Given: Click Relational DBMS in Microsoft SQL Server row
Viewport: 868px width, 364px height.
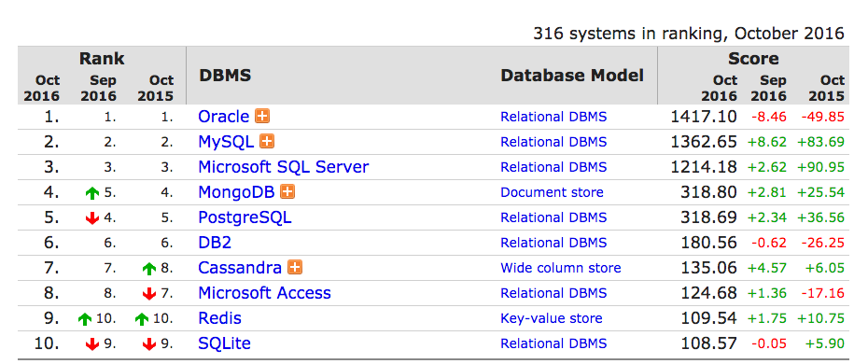Looking at the screenshot, I should point(553,167).
